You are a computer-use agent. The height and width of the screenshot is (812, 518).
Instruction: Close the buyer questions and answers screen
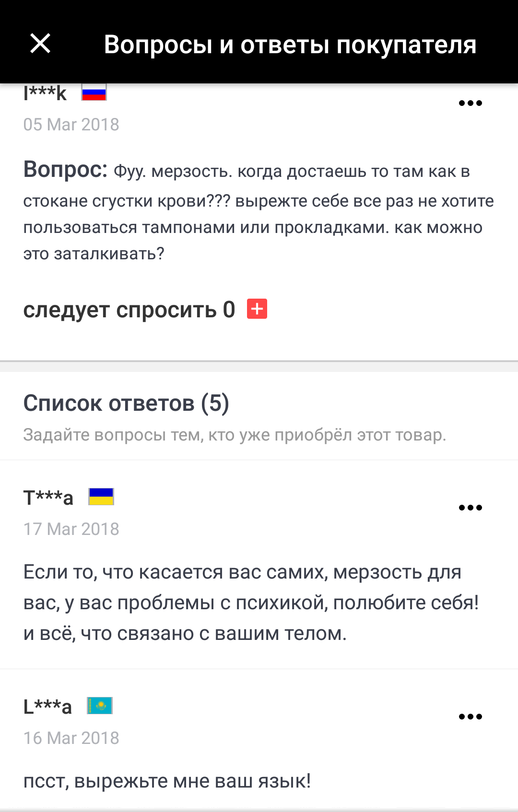40,44
